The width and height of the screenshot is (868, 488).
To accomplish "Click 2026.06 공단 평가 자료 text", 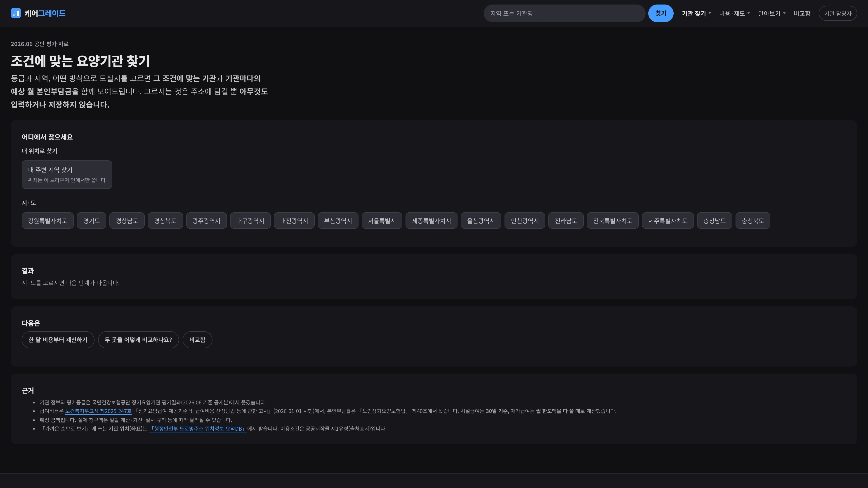I will point(39,44).
